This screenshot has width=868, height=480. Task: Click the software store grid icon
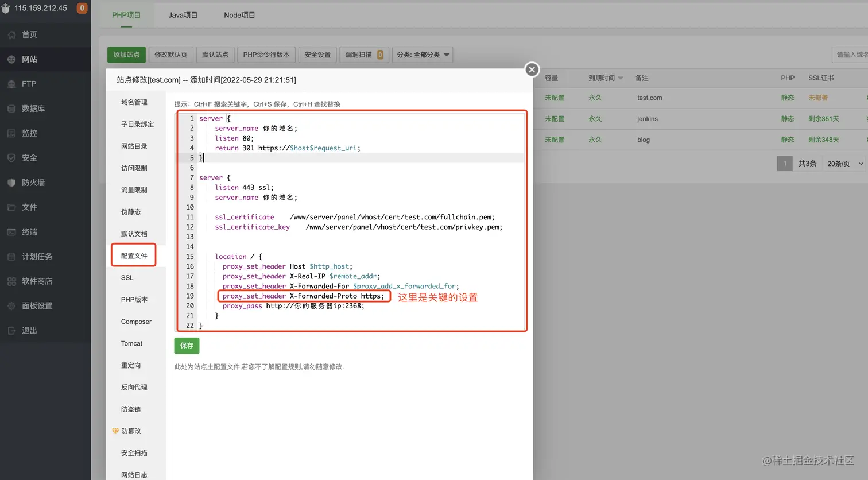tap(11, 282)
